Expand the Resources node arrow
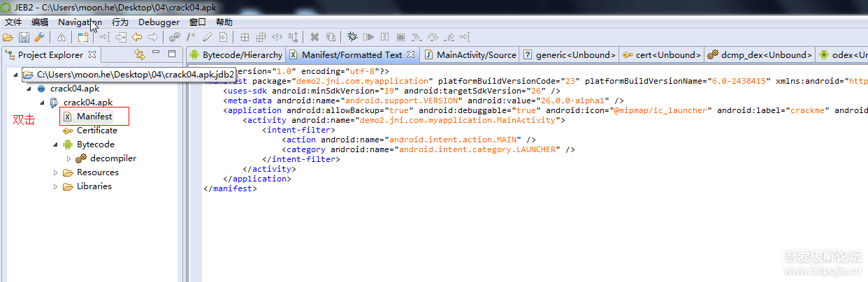 click(x=56, y=172)
